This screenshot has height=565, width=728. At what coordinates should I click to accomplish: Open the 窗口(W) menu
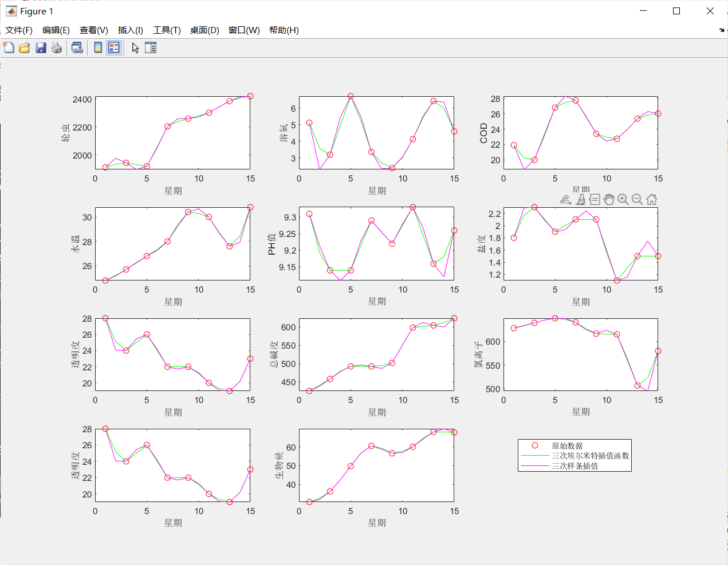point(244,30)
